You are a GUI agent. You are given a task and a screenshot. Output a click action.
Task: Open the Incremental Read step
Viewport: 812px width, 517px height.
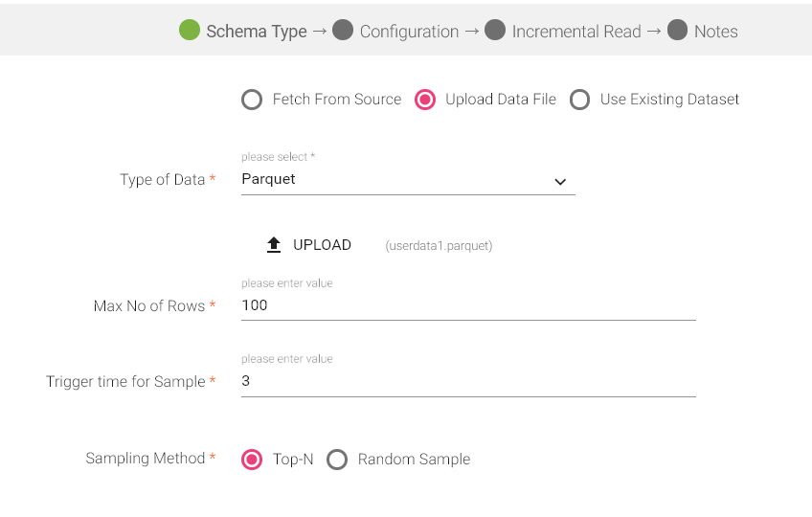click(576, 32)
